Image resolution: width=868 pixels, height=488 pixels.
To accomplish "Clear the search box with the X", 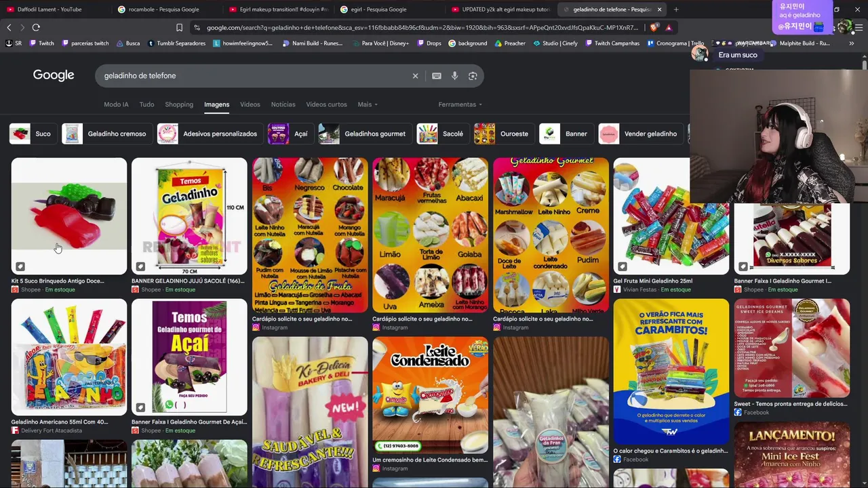I will click(416, 76).
